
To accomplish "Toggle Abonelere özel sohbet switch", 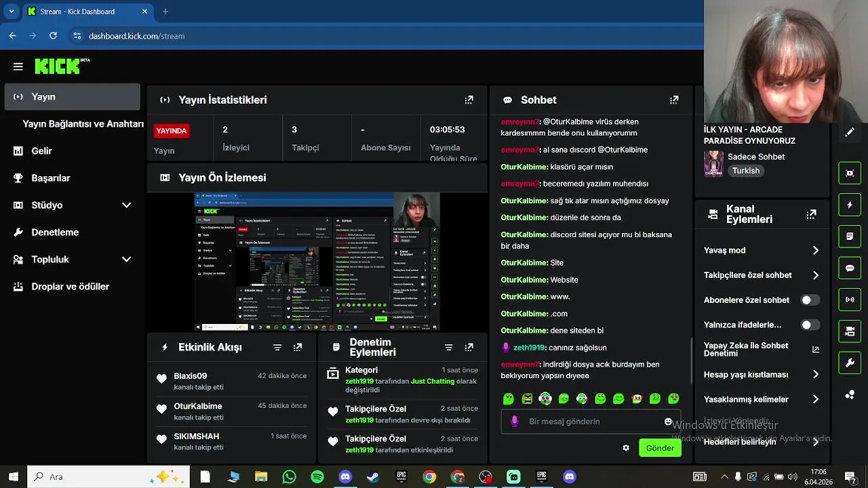I will (810, 300).
